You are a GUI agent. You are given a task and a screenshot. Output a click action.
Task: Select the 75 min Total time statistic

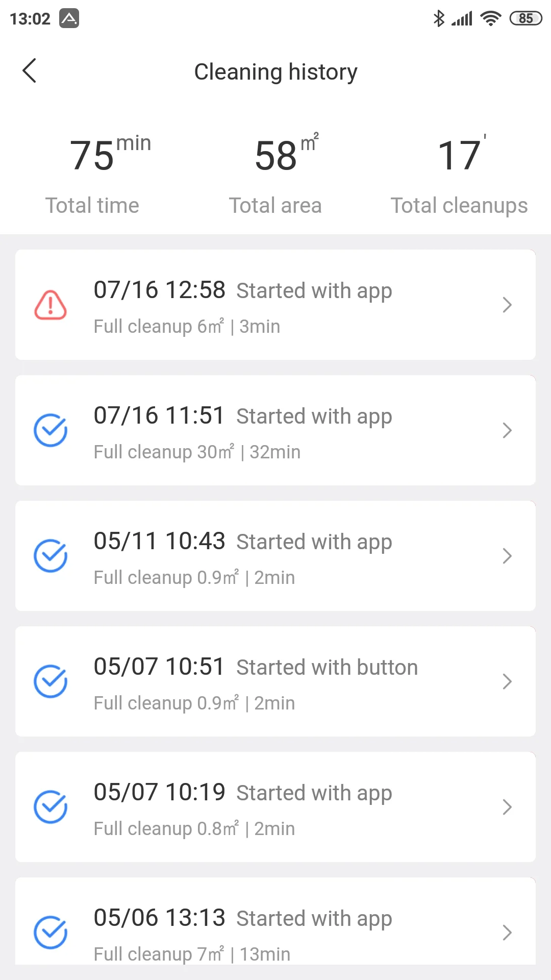click(92, 174)
